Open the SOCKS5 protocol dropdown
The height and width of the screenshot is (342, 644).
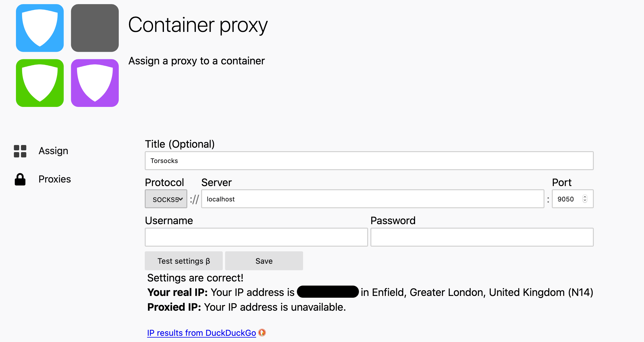pyautogui.click(x=166, y=199)
